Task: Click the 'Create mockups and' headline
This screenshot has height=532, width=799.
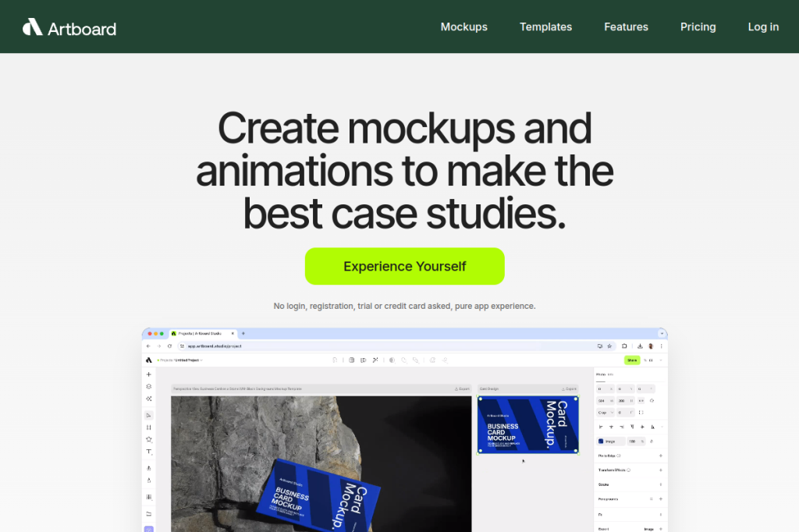Action: pyautogui.click(x=405, y=128)
